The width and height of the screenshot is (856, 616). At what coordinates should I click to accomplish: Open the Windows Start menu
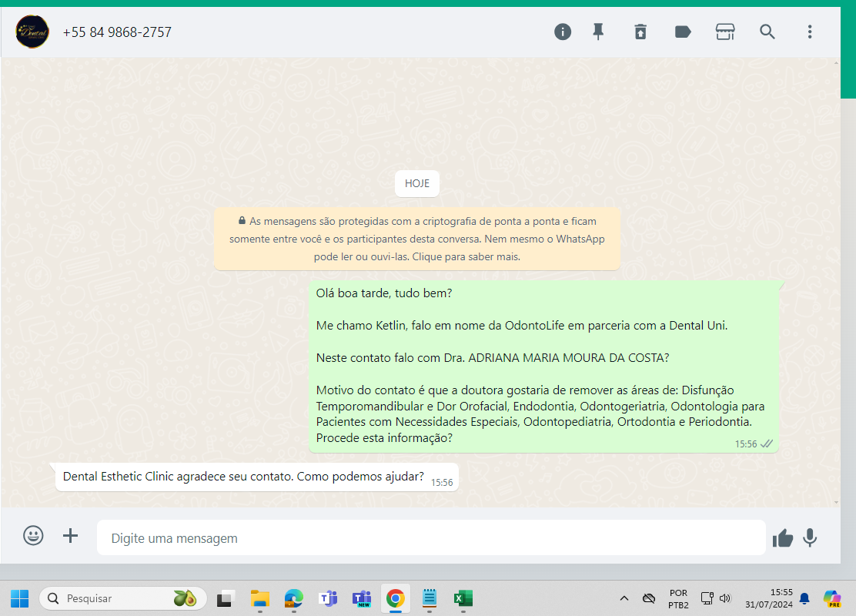click(x=20, y=598)
